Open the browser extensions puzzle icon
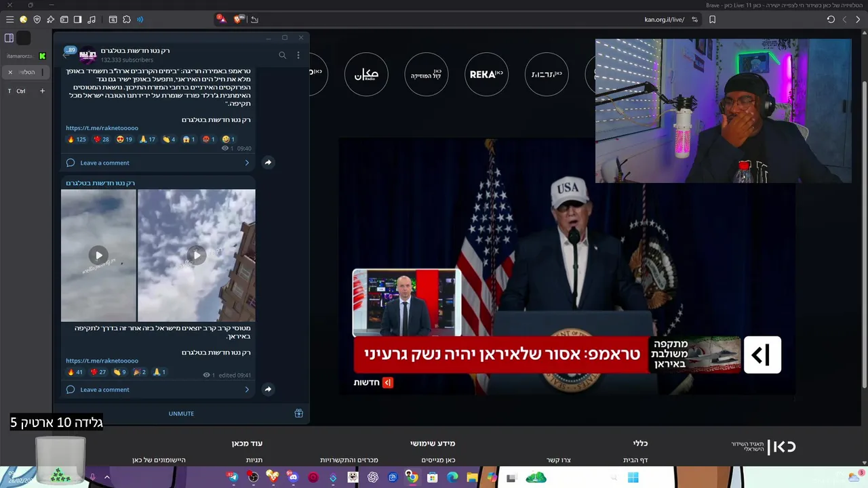Viewport: 868px width, 488px height. [x=127, y=20]
